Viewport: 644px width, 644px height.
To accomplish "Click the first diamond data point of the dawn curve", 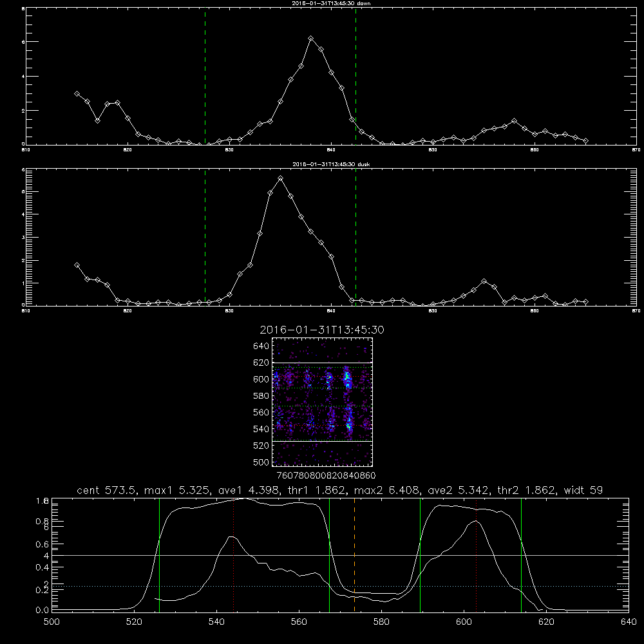I will [77, 93].
